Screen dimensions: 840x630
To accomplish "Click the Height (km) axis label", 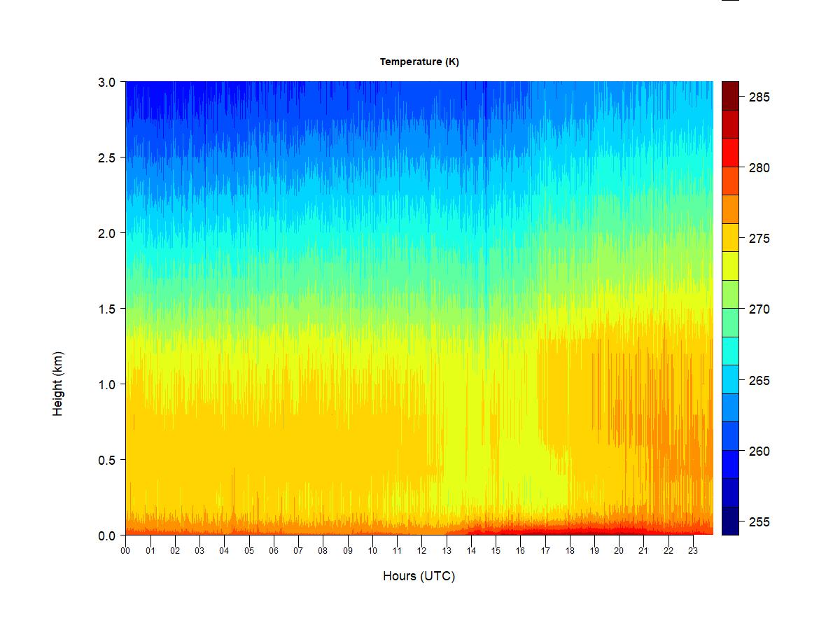I will [58, 384].
